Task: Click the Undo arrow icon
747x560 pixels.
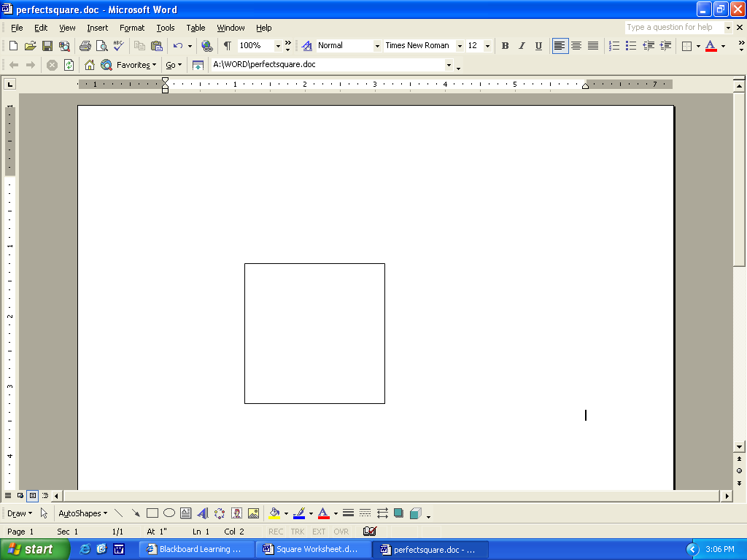Action: pyautogui.click(x=178, y=46)
